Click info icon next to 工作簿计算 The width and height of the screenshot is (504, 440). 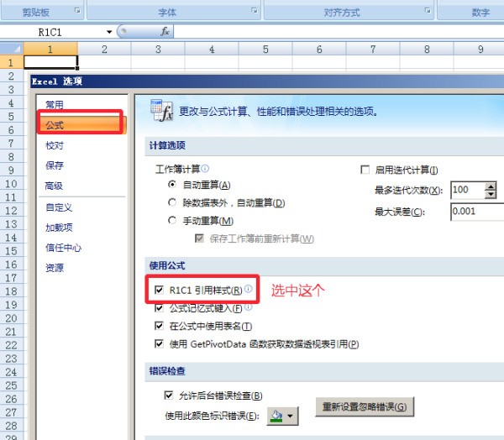pos(205,169)
